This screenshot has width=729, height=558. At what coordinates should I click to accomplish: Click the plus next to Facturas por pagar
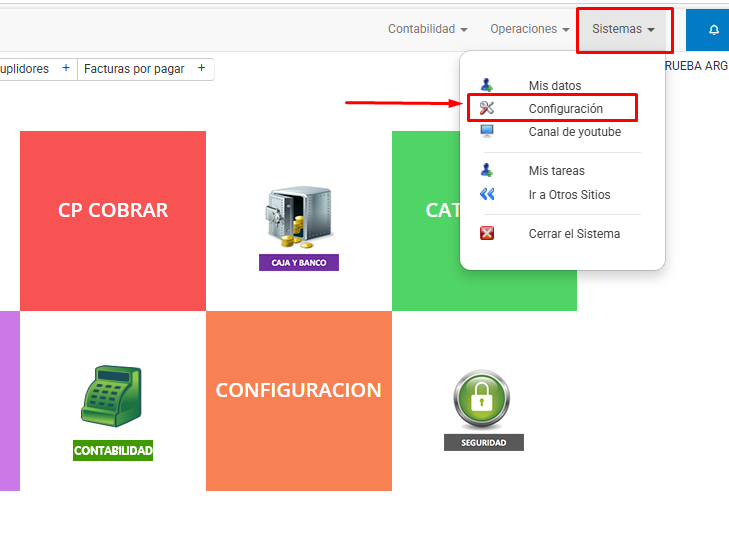tap(201, 68)
